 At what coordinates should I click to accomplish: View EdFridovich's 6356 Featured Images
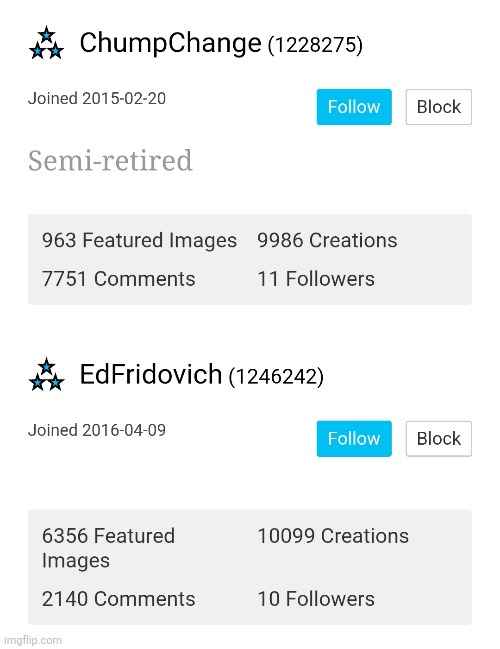point(108,548)
